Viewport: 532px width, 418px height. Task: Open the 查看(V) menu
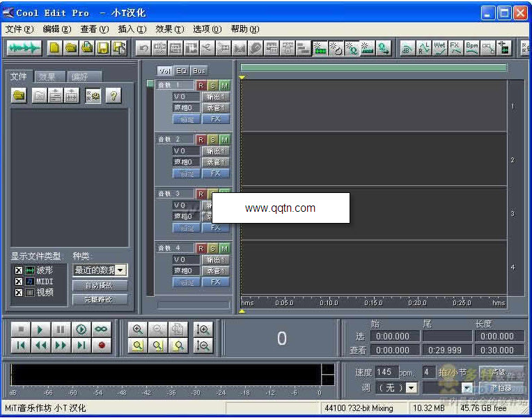[94, 29]
